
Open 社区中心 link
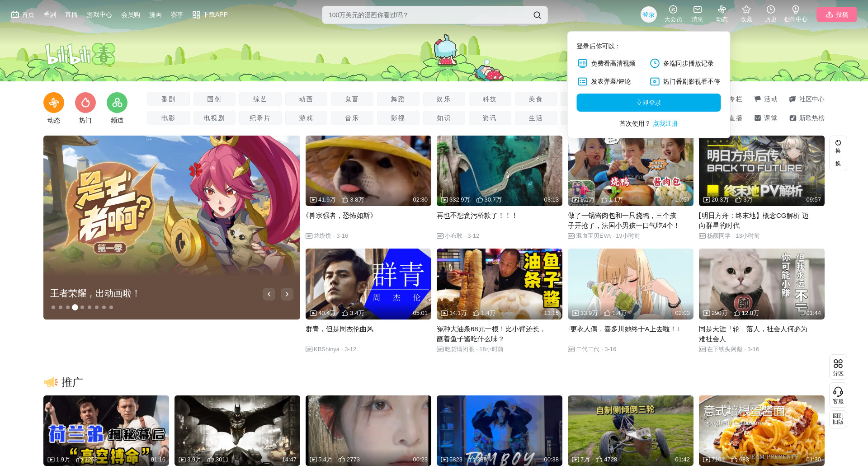point(807,99)
